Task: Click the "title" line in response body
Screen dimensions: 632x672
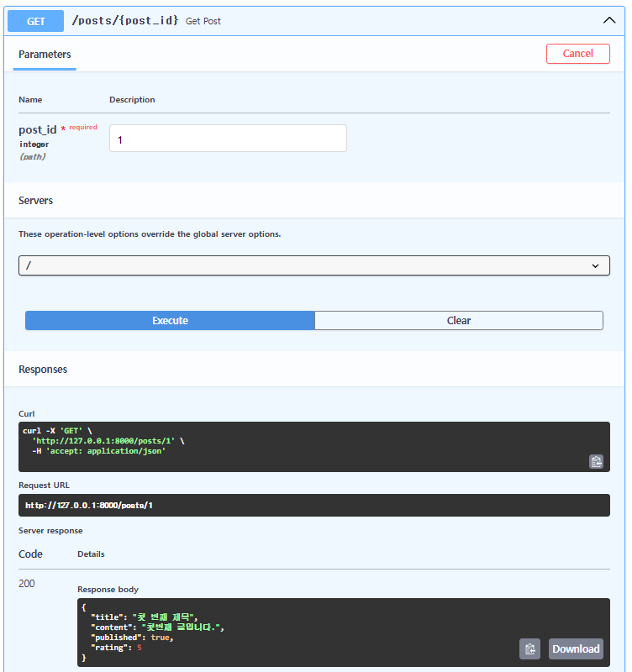Action: [145, 617]
